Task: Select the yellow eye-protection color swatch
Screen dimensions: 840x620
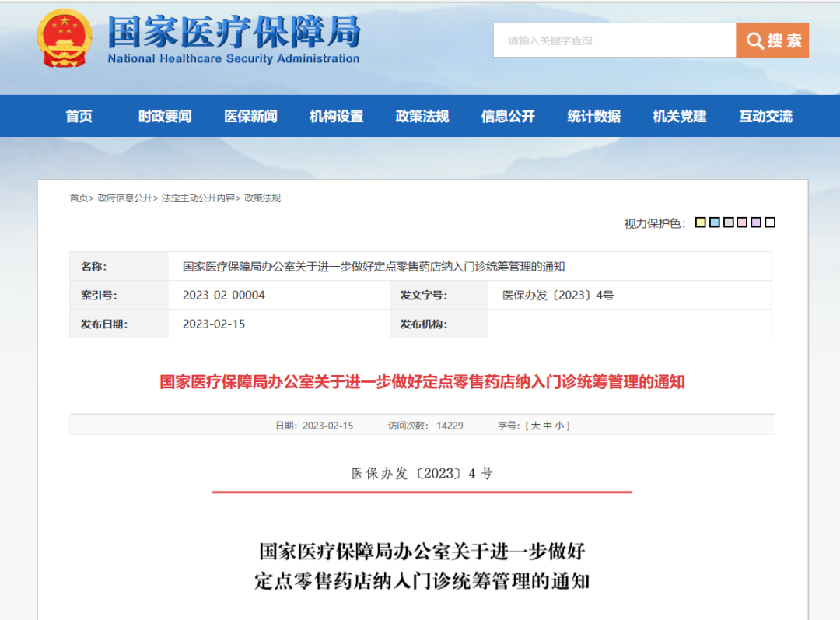Action: coord(700,222)
